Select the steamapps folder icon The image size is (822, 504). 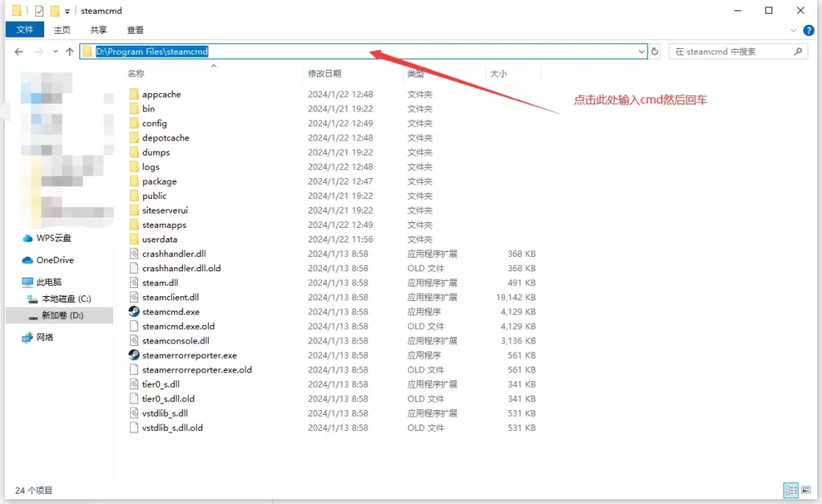click(134, 225)
